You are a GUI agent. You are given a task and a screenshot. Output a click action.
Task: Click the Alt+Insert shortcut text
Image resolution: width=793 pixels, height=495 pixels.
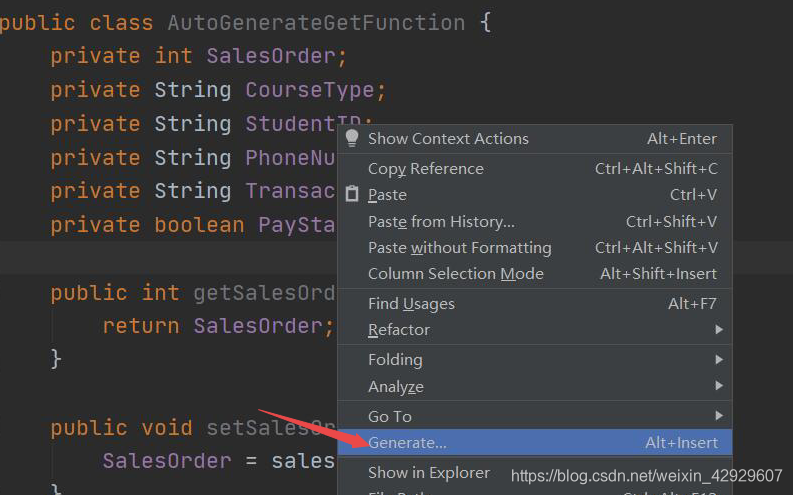click(x=681, y=443)
